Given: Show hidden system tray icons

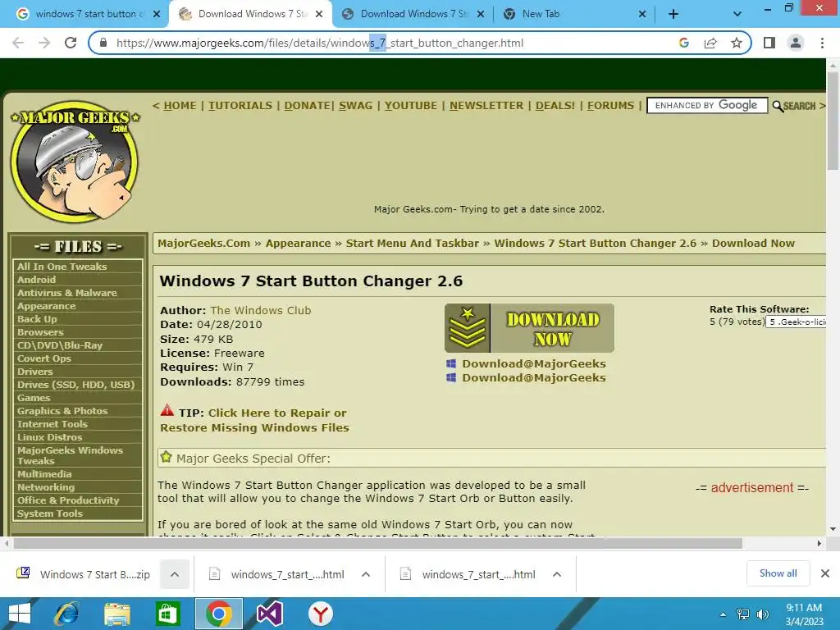Looking at the screenshot, I should coord(723,614).
